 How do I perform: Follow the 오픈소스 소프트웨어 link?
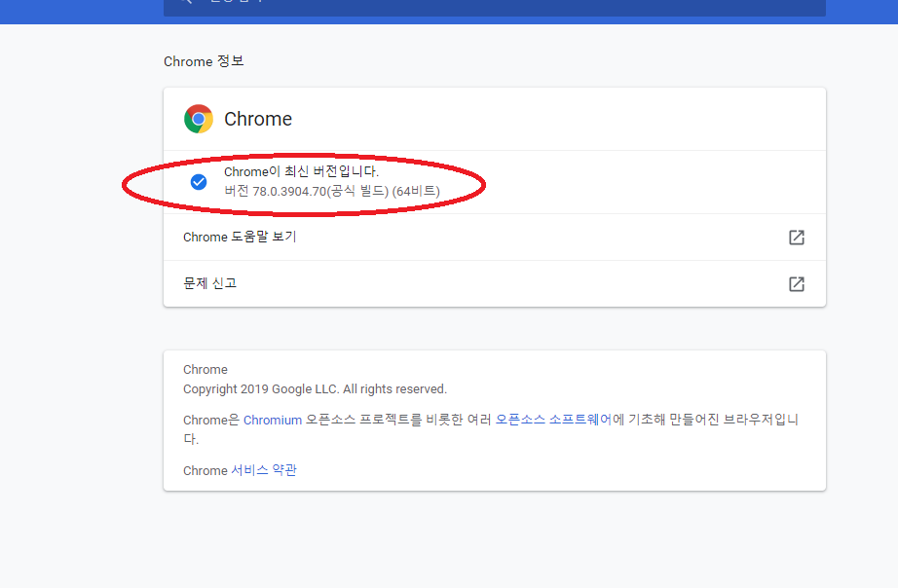point(553,420)
